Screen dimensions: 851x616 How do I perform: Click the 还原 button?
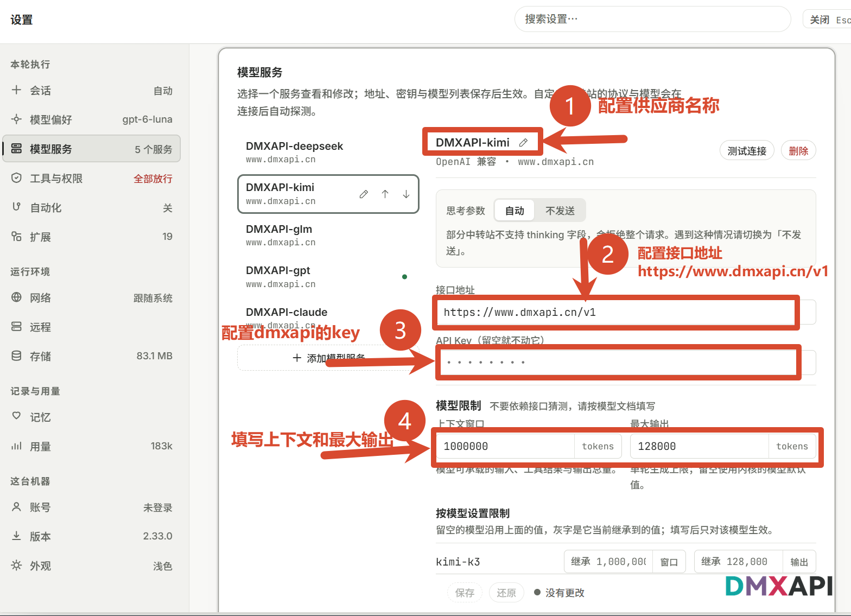(506, 593)
